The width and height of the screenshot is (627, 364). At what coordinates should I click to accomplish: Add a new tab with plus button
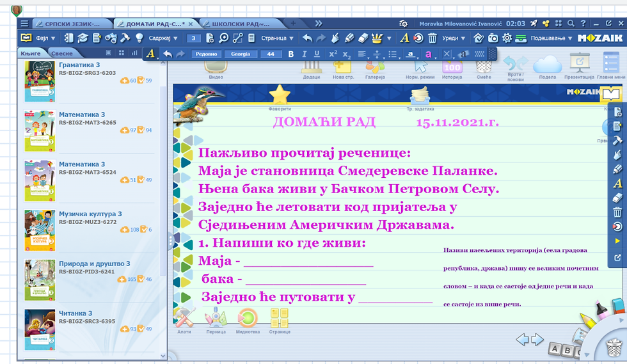point(293,24)
